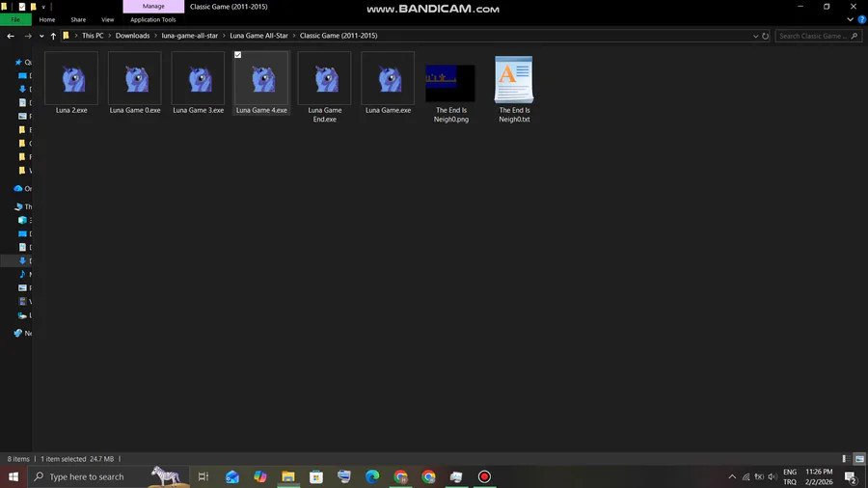868x488 pixels.
Task: Go up one folder level
Action: [53, 36]
